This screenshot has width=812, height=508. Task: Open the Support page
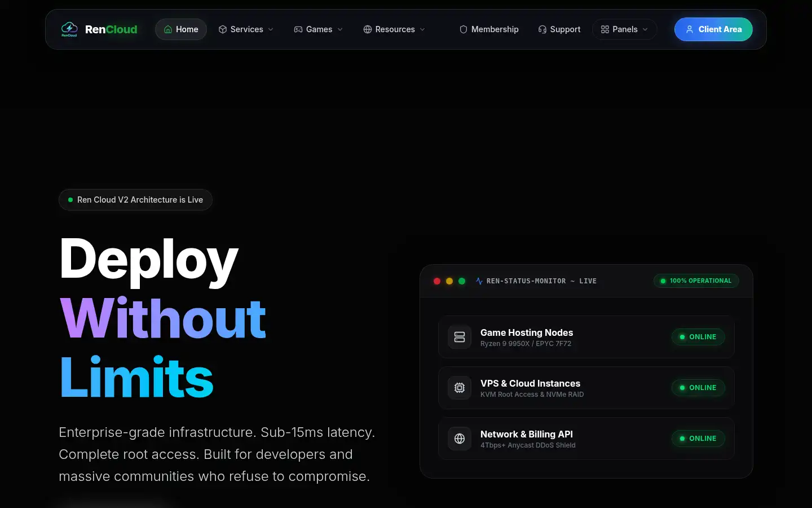click(x=559, y=29)
